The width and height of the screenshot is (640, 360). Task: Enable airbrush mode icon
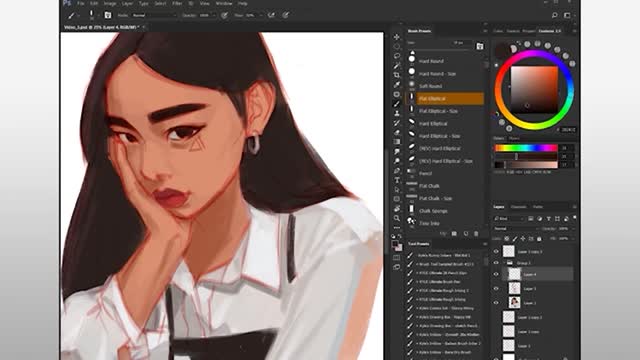coord(271,15)
